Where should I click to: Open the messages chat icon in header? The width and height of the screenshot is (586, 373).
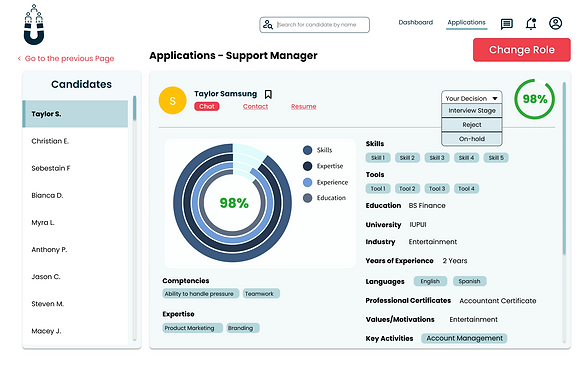point(506,24)
